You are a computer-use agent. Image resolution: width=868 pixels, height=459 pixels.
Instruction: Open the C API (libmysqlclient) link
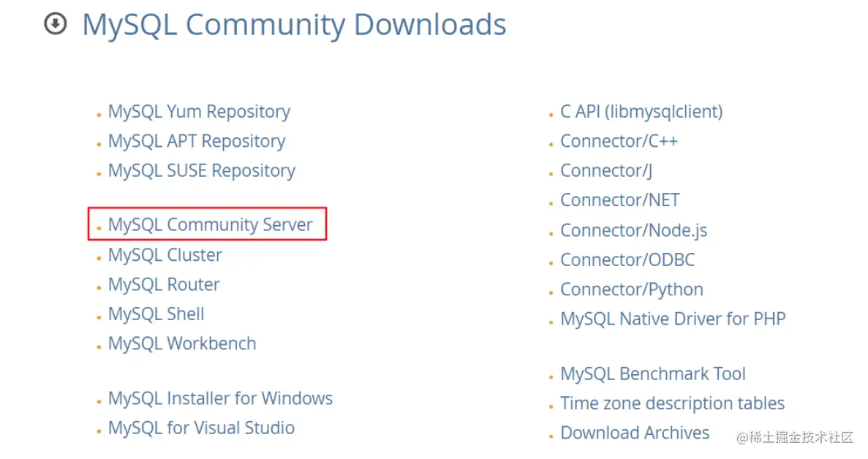(x=641, y=113)
